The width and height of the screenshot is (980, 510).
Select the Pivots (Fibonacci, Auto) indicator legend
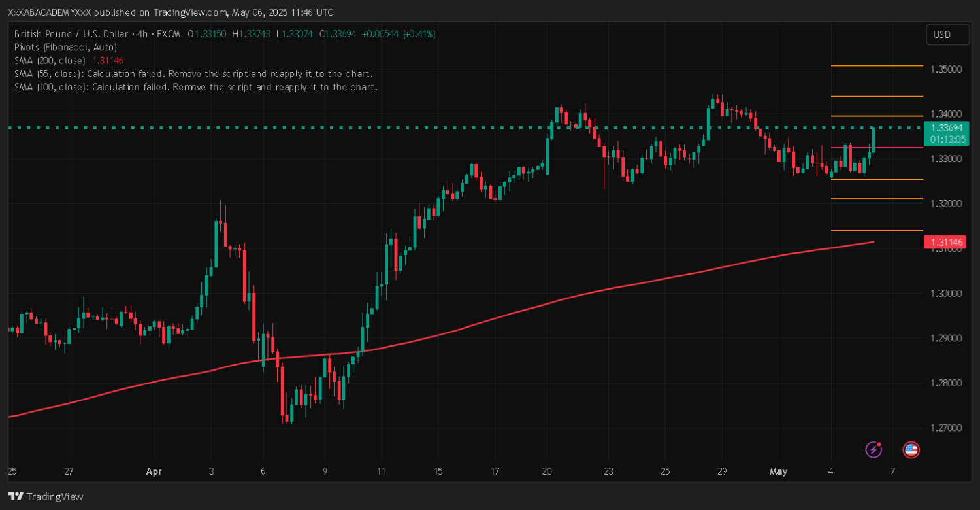click(65, 47)
